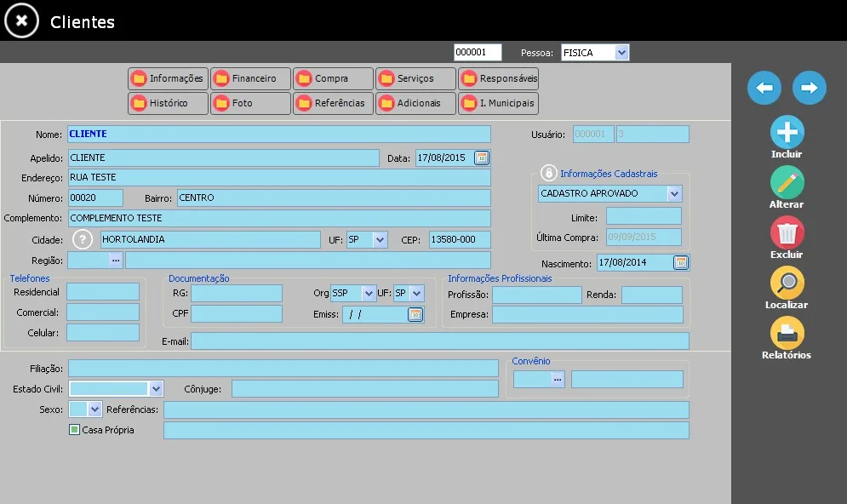847x504 pixels.
Task: Expand the CADASTRO APROVADO dropdown
Action: [x=674, y=193]
